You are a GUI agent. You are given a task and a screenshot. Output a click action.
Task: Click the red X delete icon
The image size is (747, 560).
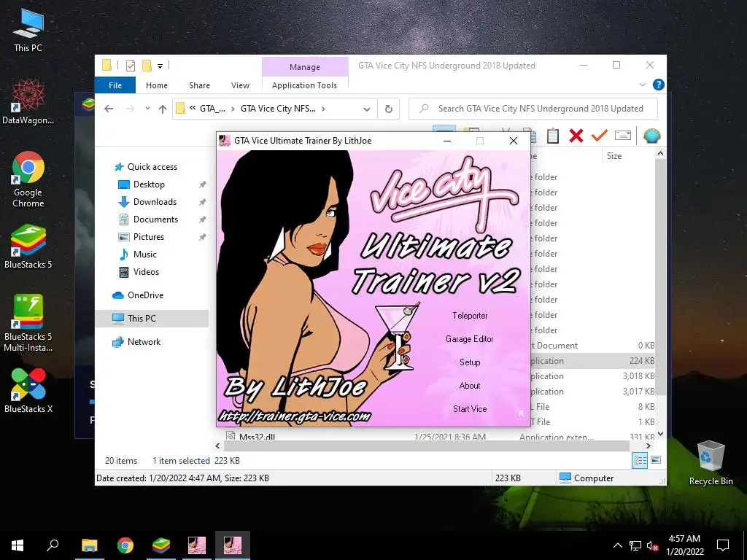click(576, 136)
